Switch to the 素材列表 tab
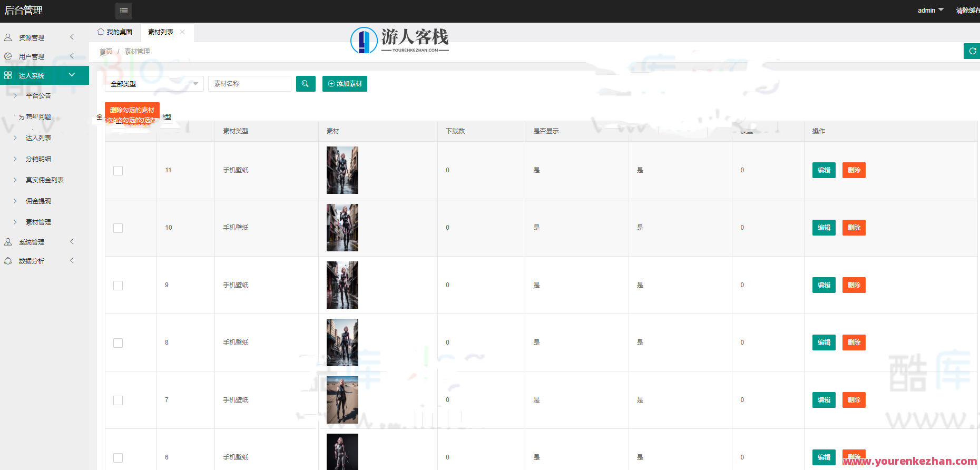 (x=161, y=32)
